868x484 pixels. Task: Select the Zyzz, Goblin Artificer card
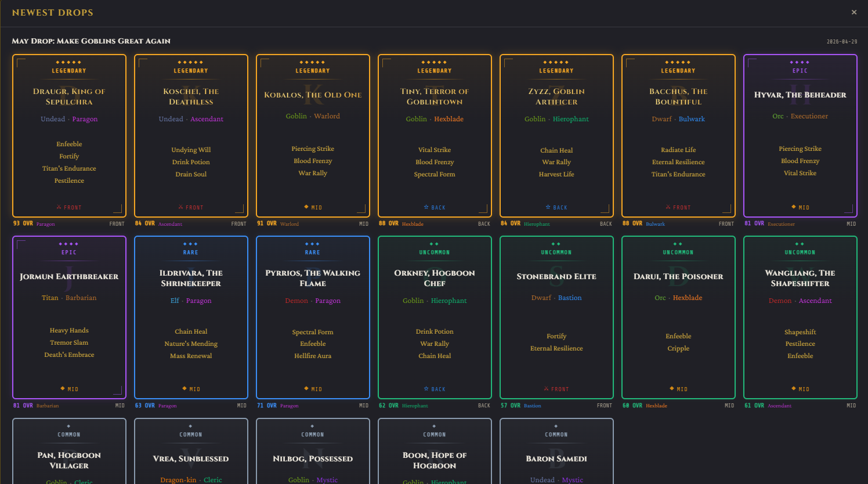tap(556, 136)
